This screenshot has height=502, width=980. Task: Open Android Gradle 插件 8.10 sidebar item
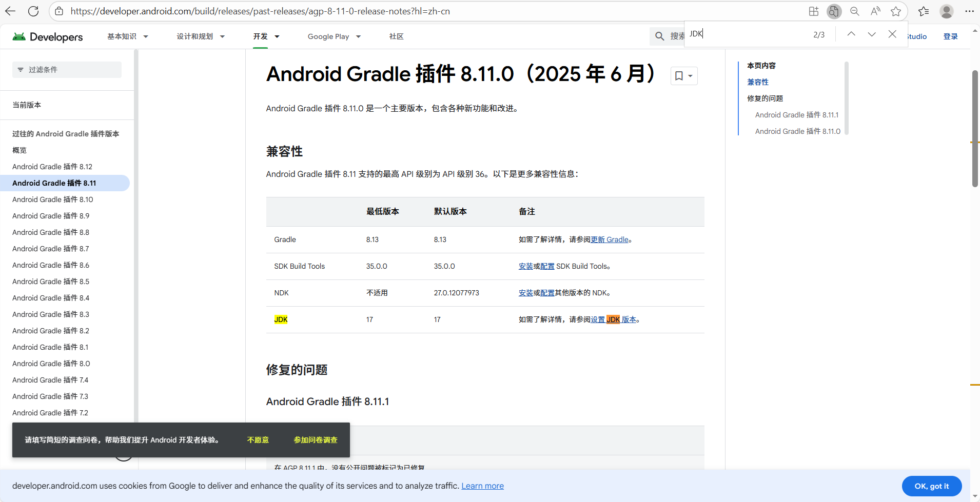point(53,199)
